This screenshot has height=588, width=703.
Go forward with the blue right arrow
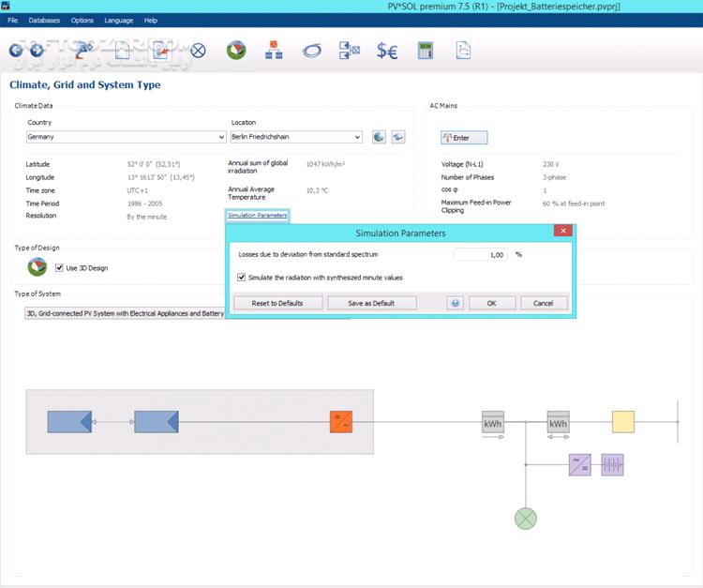(37, 51)
